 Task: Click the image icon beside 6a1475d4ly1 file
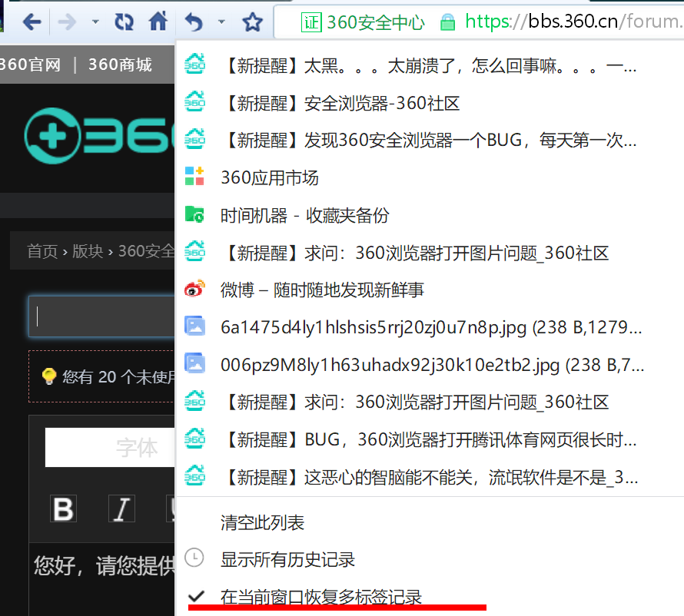(x=194, y=326)
